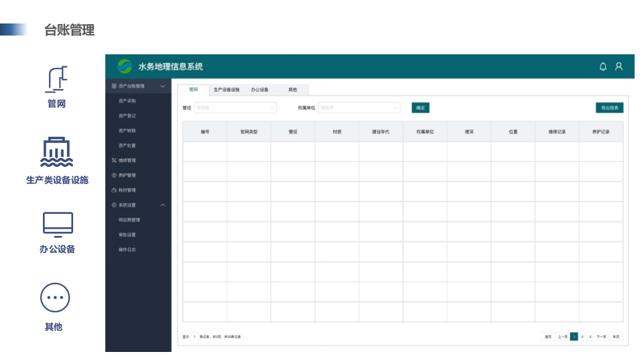The width and height of the screenshot is (644, 362).
Task: Select 养护管理 menu item
Action: coord(127,175)
